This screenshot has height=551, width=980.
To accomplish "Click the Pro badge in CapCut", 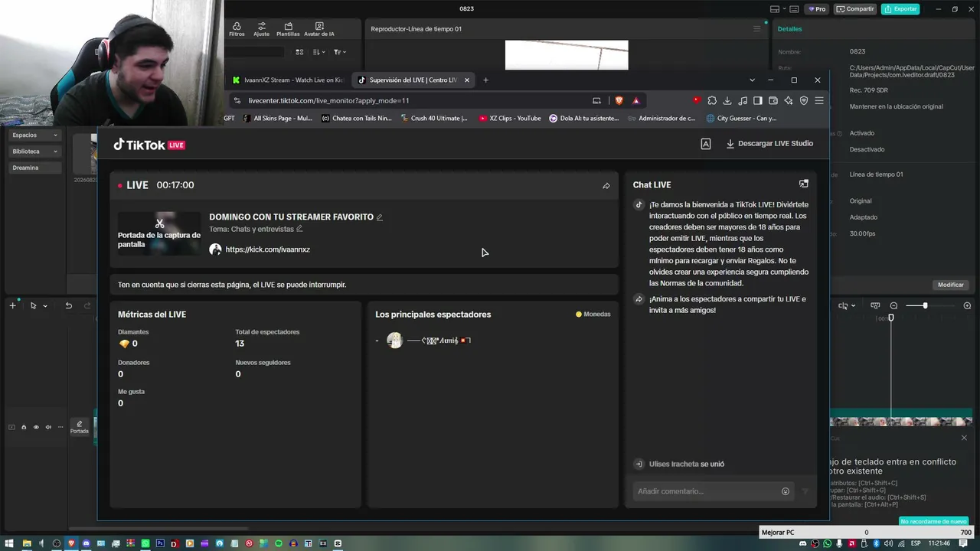I will pyautogui.click(x=817, y=9).
